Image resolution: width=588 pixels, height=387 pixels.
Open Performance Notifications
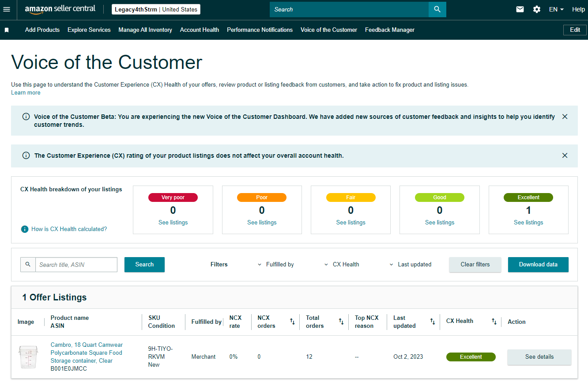pos(260,30)
